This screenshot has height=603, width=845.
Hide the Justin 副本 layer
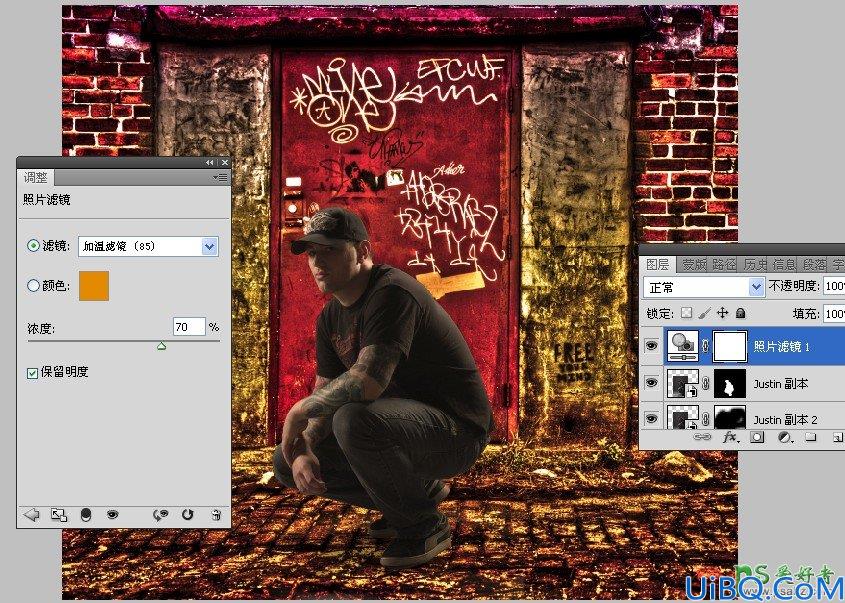tap(652, 383)
